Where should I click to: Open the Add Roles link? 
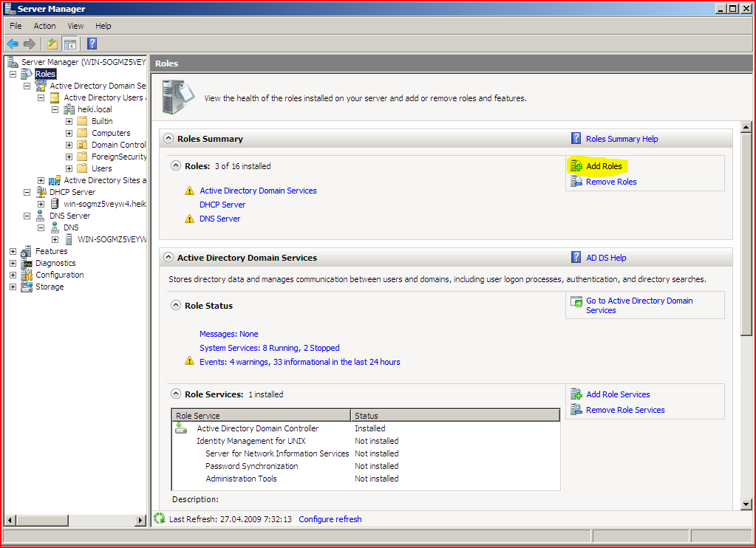pyautogui.click(x=604, y=165)
